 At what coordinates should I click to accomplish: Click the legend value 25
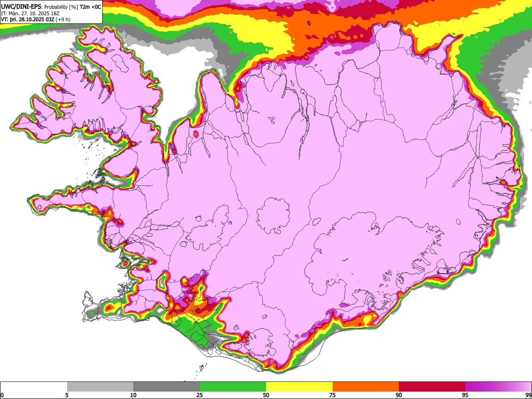pyautogui.click(x=200, y=395)
